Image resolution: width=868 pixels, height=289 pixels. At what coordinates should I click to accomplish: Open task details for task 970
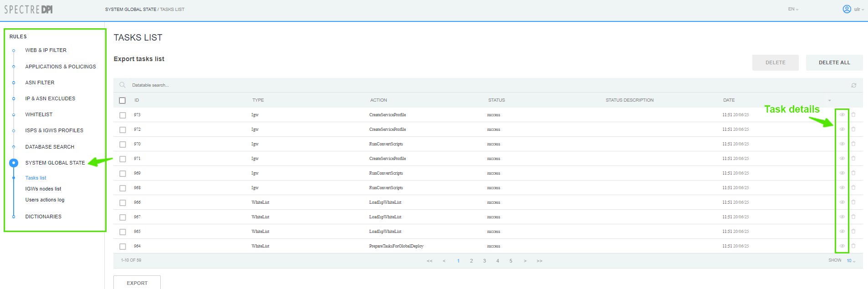(x=842, y=144)
